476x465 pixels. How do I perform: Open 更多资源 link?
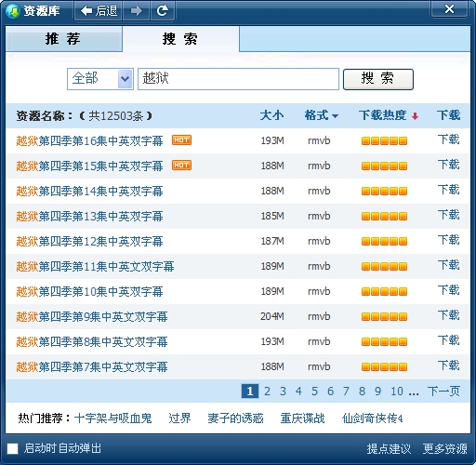tap(445, 448)
